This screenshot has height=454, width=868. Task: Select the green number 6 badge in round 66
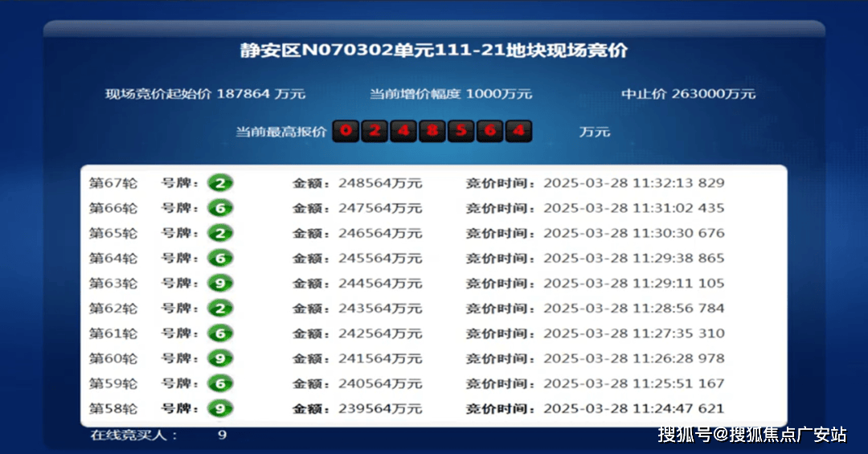(219, 208)
